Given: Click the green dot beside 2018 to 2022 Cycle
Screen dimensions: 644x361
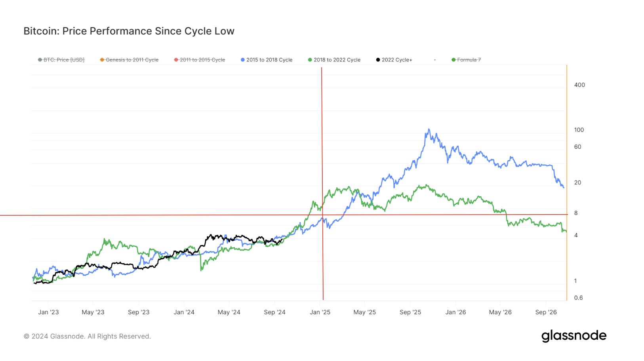Looking at the screenshot, I should click(310, 60).
